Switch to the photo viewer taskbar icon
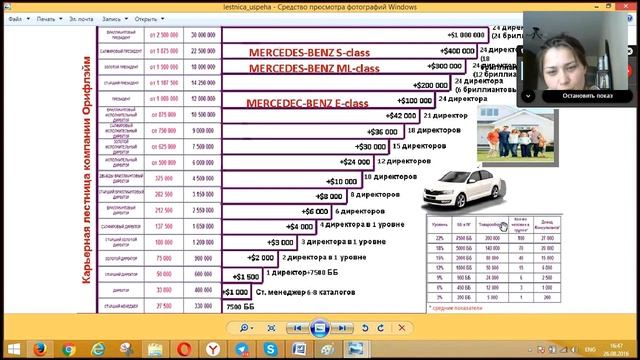 (x=356, y=349)
